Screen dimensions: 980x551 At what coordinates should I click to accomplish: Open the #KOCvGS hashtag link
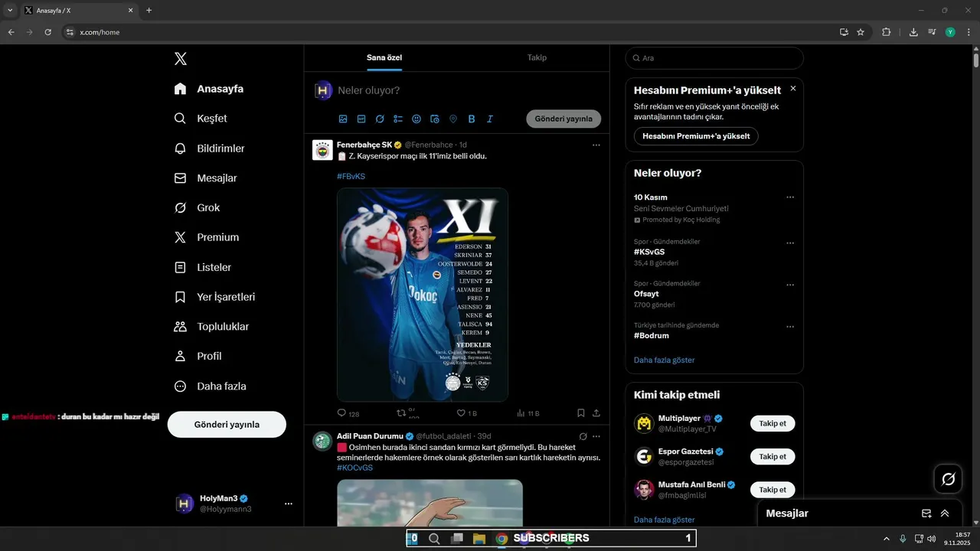(354, 468)
